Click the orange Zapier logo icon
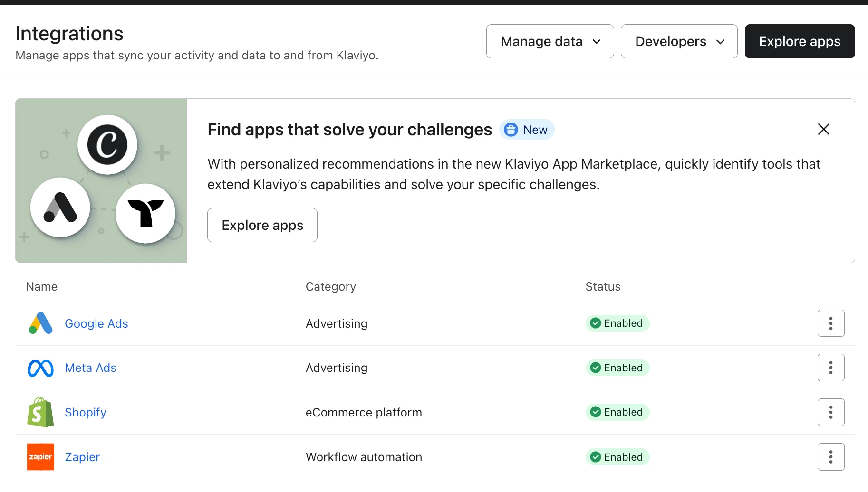 coord(40,457)
